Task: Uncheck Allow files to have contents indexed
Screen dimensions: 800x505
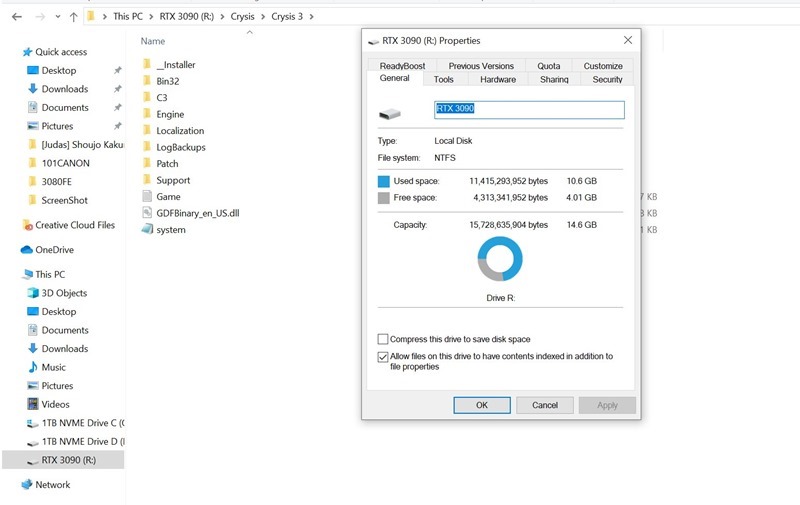Action: pyautogui.click(x=383, y=357)
